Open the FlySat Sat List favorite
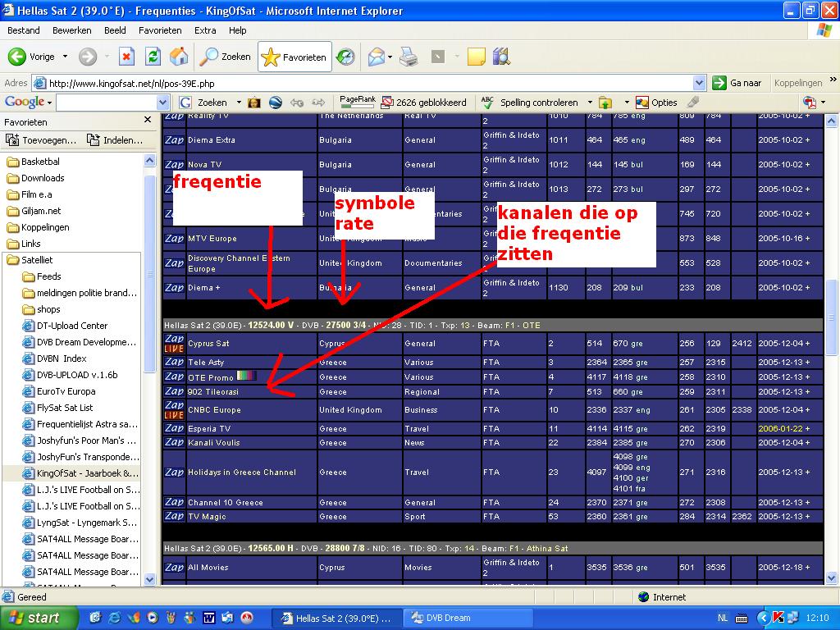The width and height of the screenshot is (840, 630). 58,408
